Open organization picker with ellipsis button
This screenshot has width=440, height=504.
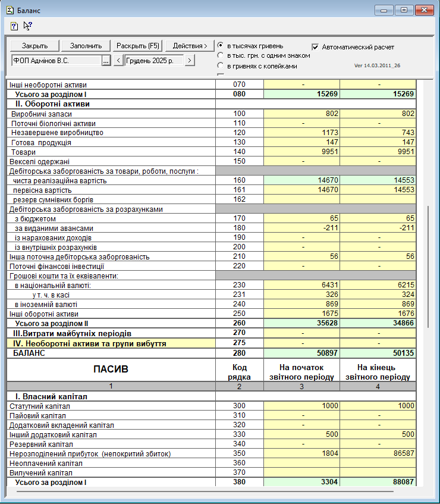(x=106, y=60)
